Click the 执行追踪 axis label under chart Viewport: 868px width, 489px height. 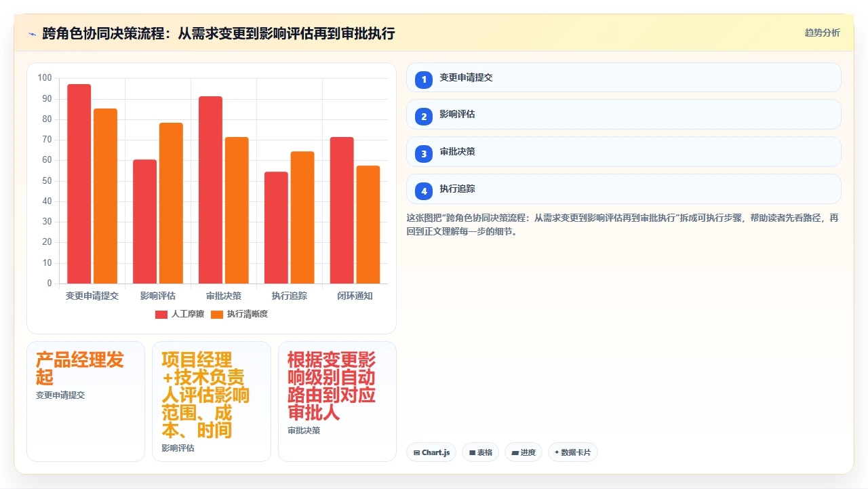(x=290, y=296)
